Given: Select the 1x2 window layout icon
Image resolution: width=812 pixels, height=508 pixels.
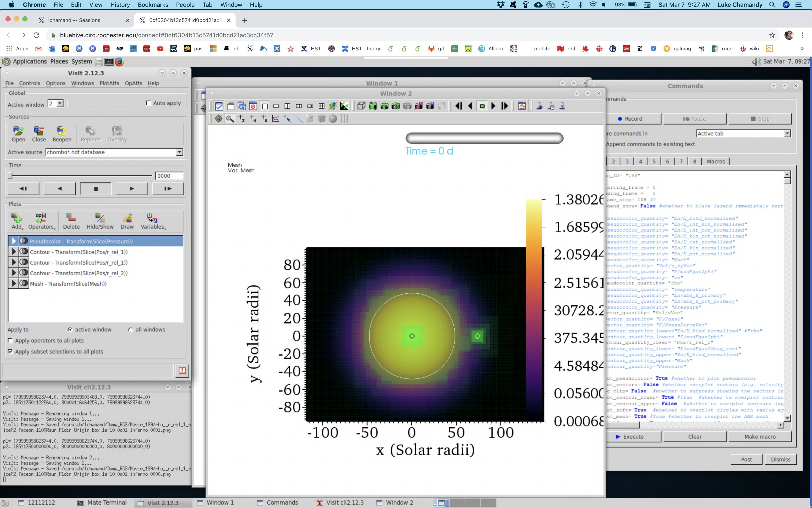Looking at the screenshot, I should (276, 106).
